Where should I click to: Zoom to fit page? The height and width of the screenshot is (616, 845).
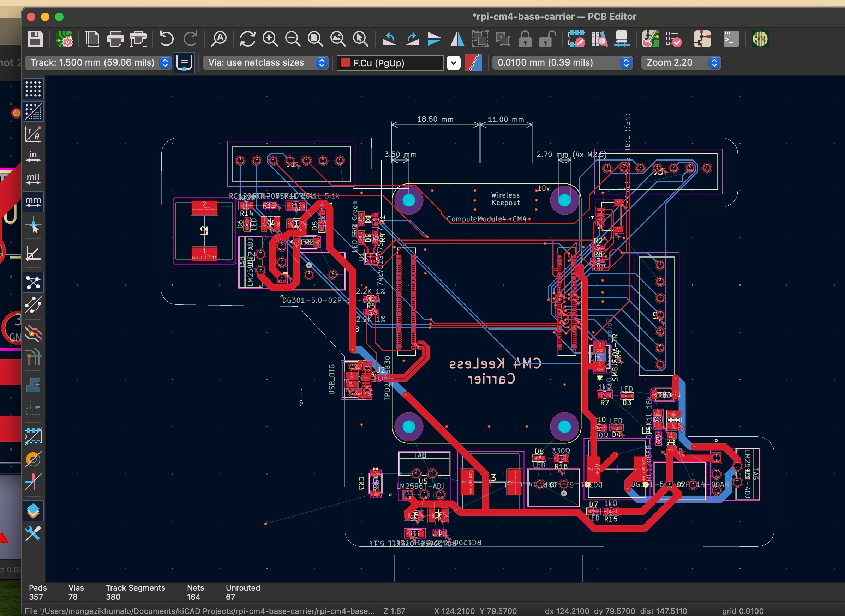coord(315,39)
